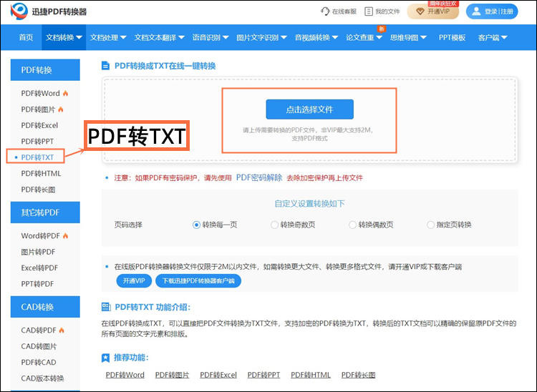Open PDF转Excel in the sidebar
The height and width of the screenshot is (392, 537).
point(39,125)
